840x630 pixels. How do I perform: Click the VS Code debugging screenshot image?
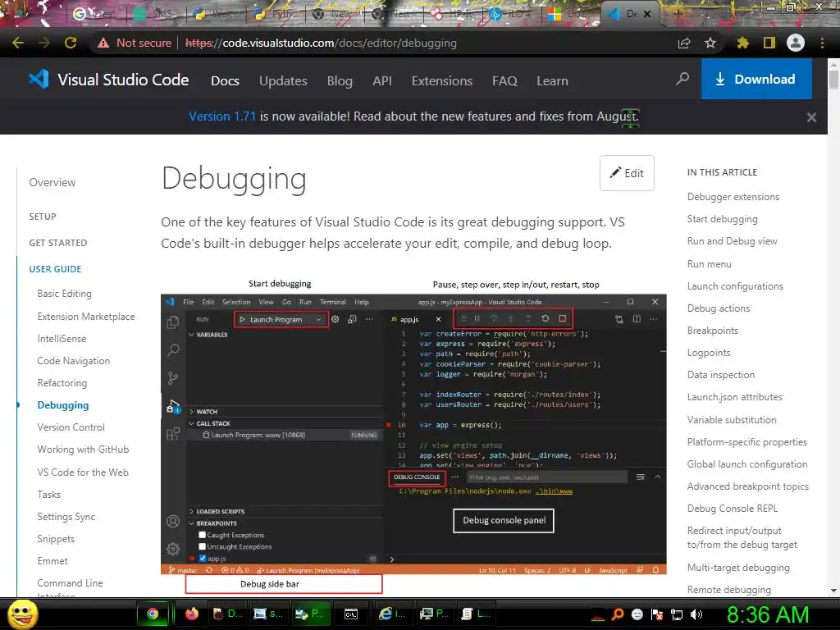(413, 435)
